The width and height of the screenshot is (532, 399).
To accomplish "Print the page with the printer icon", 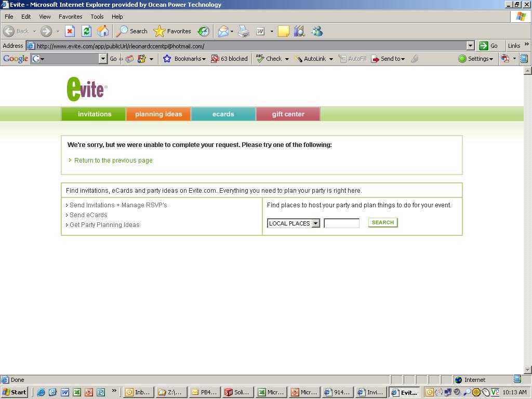I will [x=244, y=31].
